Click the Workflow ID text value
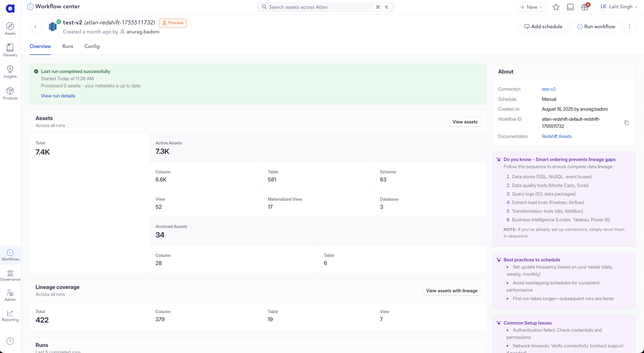Viewport: 644px width, 353px height. (x=571, y=123)
